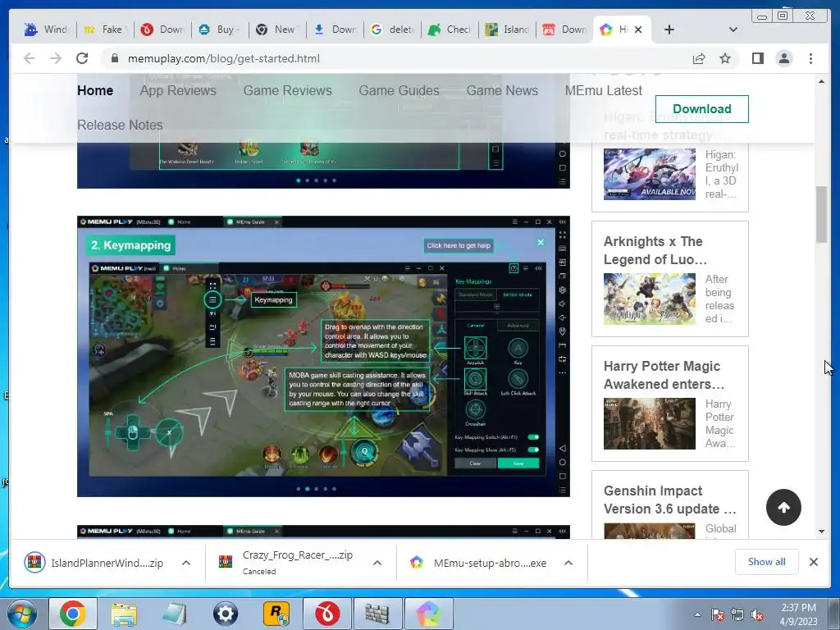840x630 pixels.
Task: Open the Chrome three-dot menu
Action: 811,58
